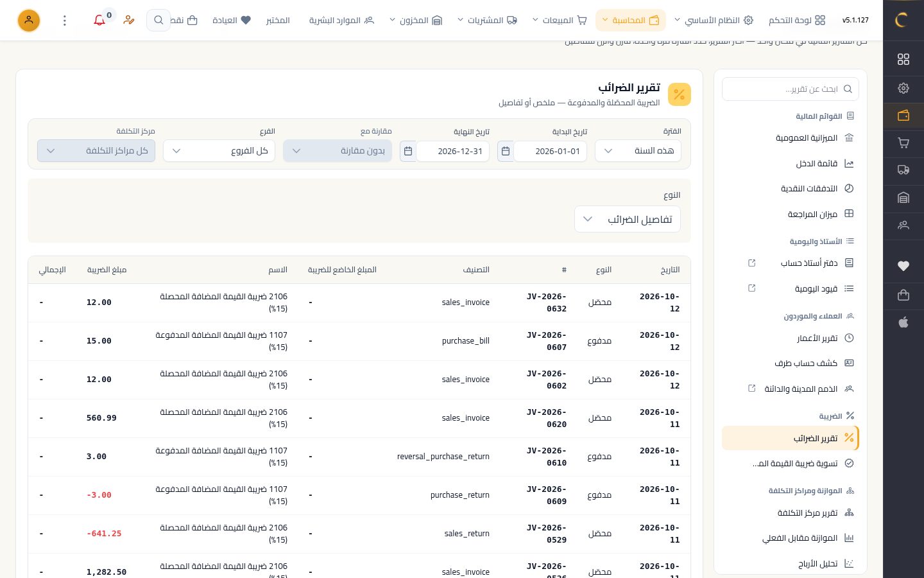Open دفتر أستاذ حساب ledger in new tab
The height and width of the screenshot is (578, 924).
pos(752,263)
